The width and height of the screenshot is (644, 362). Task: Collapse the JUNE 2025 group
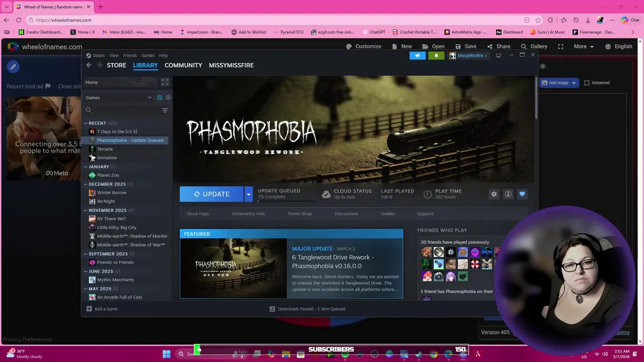pyautogui.click(x=86, y=271)
